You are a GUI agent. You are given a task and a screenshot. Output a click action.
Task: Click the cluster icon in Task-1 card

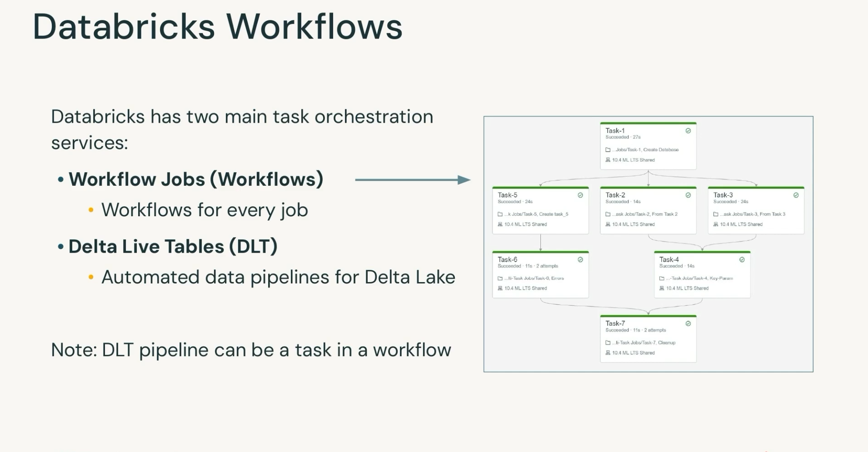[x=608, y=160]
